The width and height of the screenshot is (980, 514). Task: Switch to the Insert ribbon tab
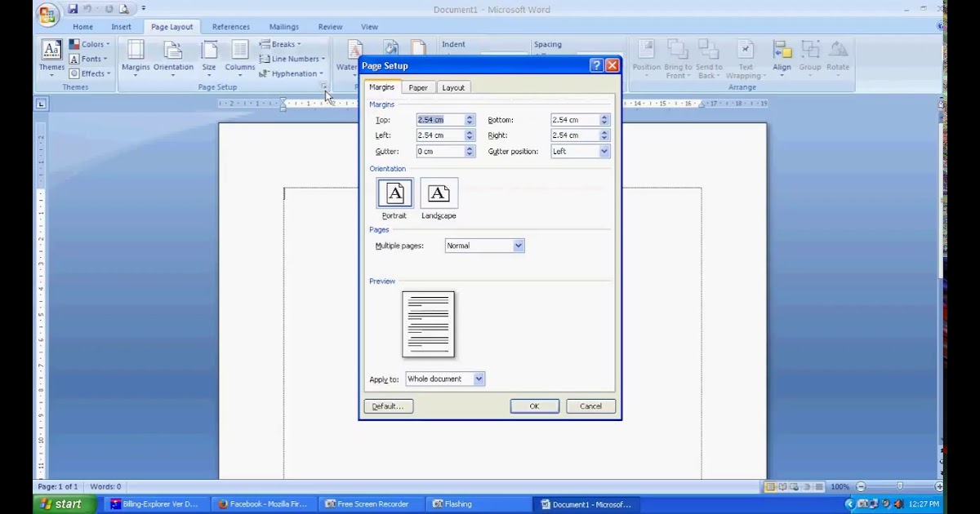(x=121, y=27)
